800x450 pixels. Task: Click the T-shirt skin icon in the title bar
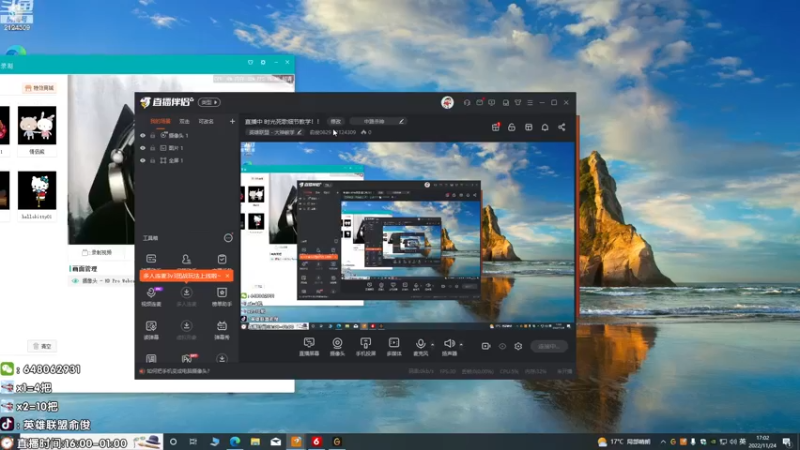coord(518,103)
